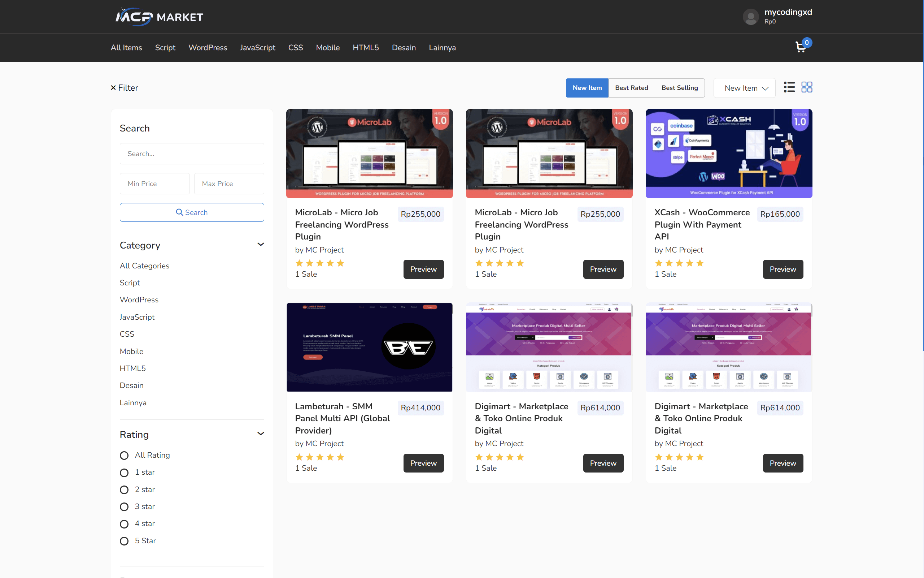Filter by All Categories in sidebar
This screenshot has height=578, width=924.
[x=144, y=266]
